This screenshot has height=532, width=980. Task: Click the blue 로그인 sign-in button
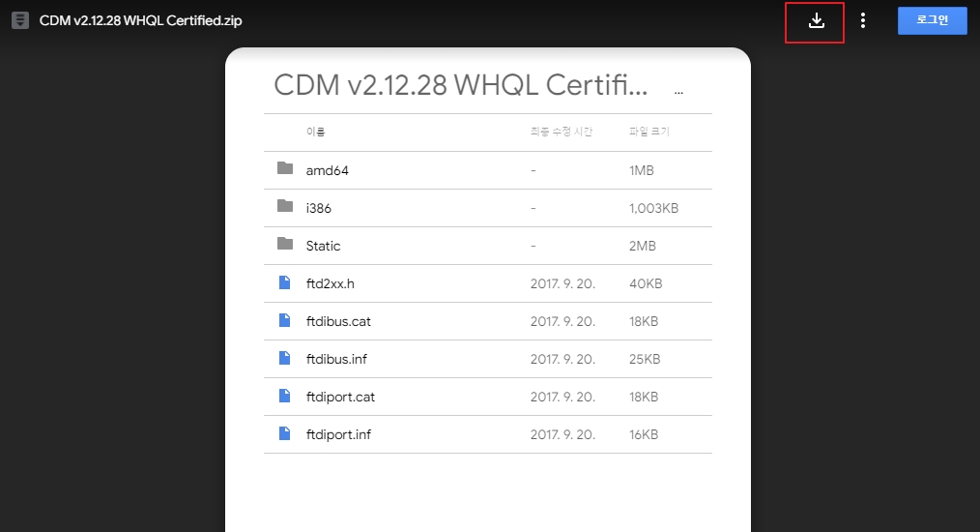click(932, 20)
